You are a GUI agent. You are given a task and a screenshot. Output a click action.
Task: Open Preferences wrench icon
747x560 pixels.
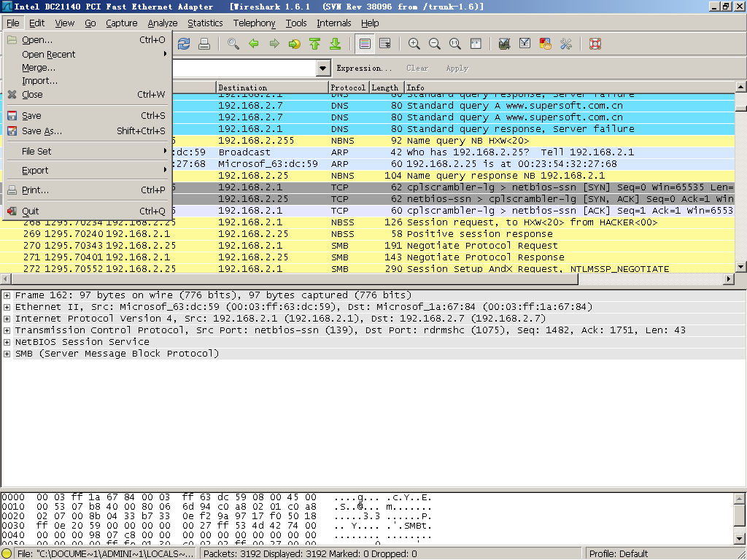[x=566, y=44]
